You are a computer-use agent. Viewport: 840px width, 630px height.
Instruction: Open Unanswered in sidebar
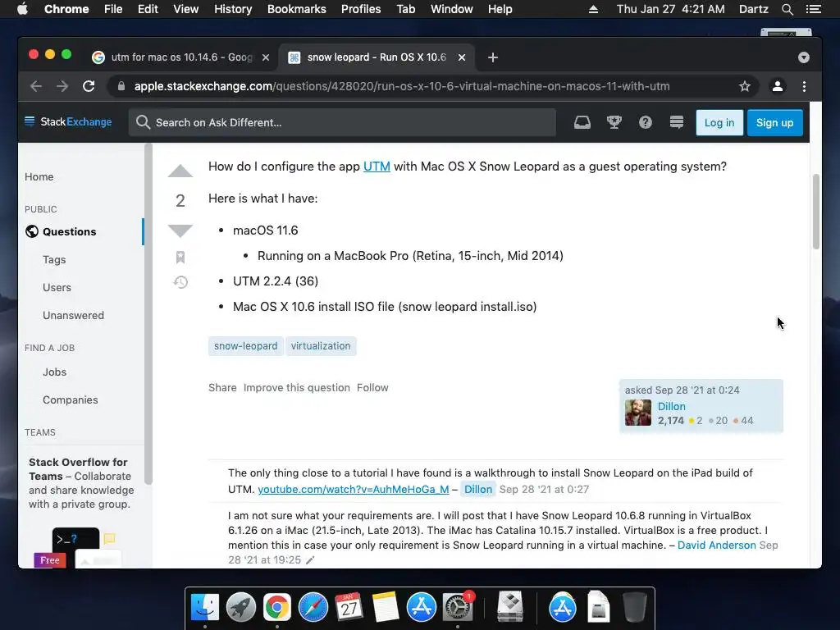pos(73,315)
